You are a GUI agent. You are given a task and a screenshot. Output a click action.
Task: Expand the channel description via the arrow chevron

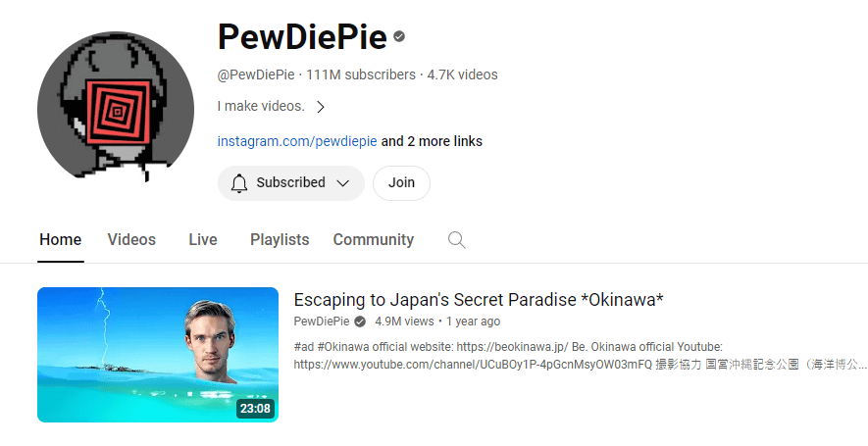pos(321,106)
